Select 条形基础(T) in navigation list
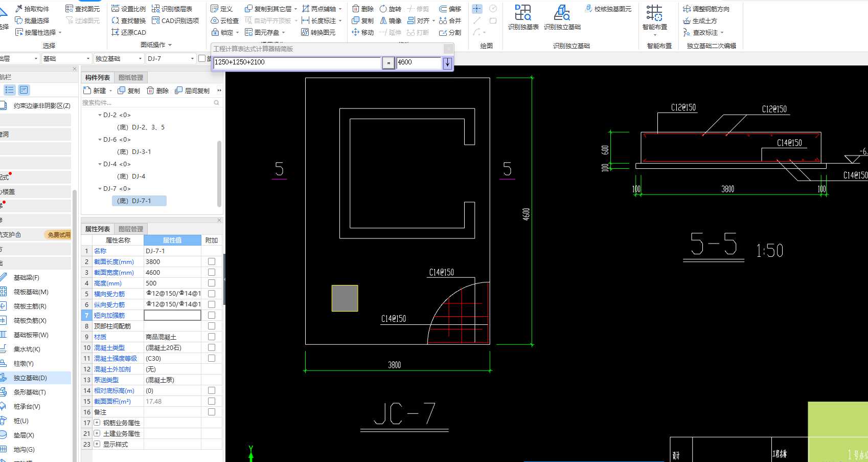This screenshot has height=462, width=868. click(x=30, y=392)
